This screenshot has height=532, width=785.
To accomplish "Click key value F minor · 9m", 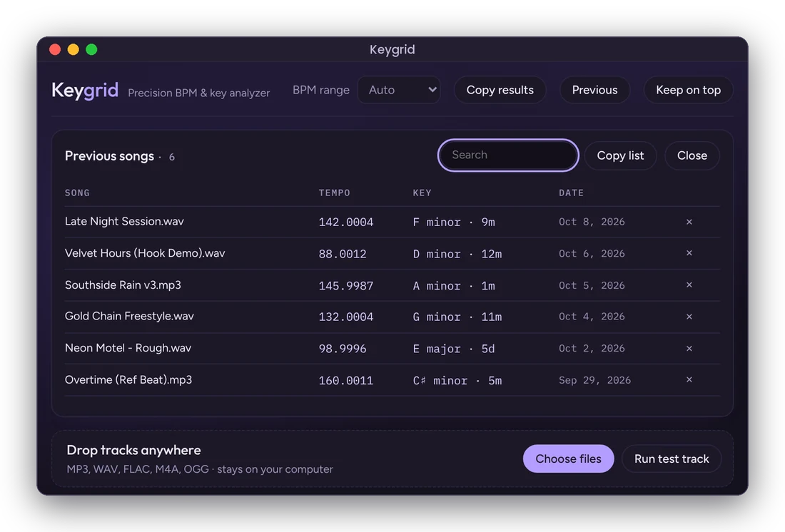I will point(454,222).
